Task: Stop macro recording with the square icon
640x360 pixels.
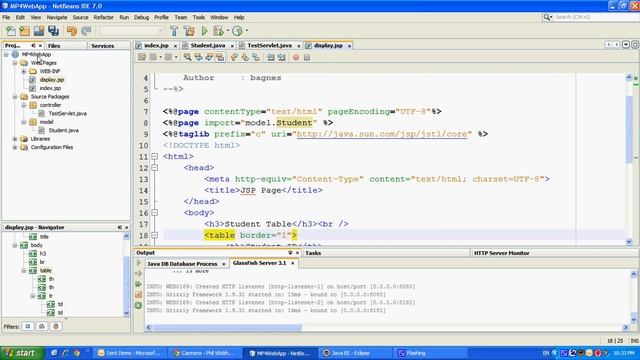Action: [x=307, y=57]
